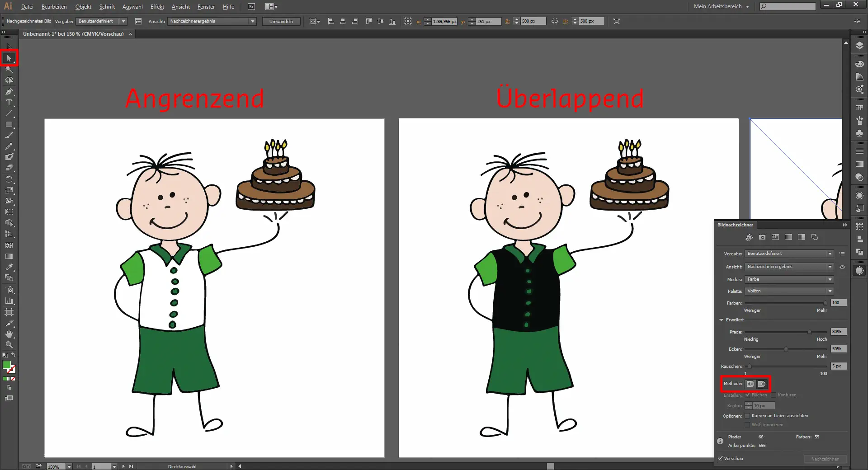Enable Kurven an Linien ausrichten
This screenshot has width=868, height=470.
pyautogui.click(x=748, y=415)
